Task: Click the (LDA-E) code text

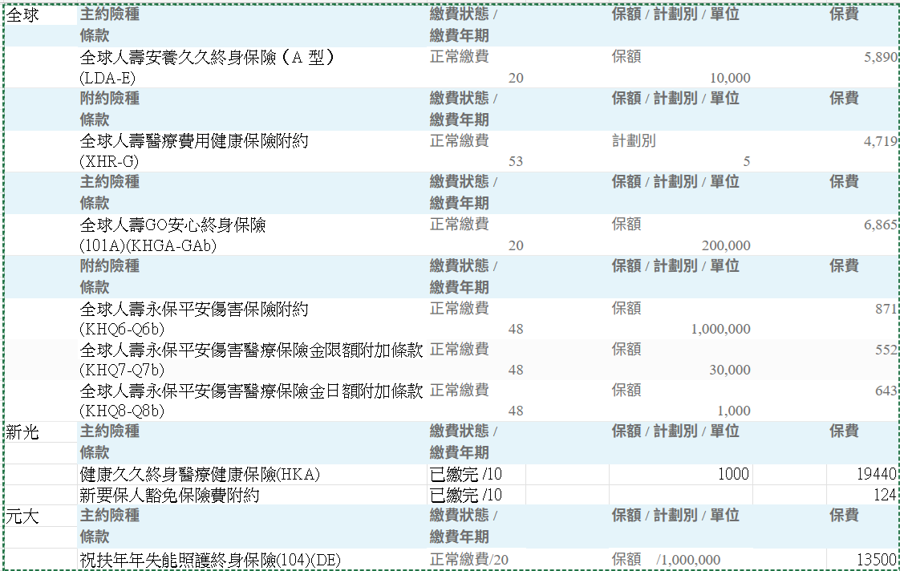Action: [x=107, y=78]
